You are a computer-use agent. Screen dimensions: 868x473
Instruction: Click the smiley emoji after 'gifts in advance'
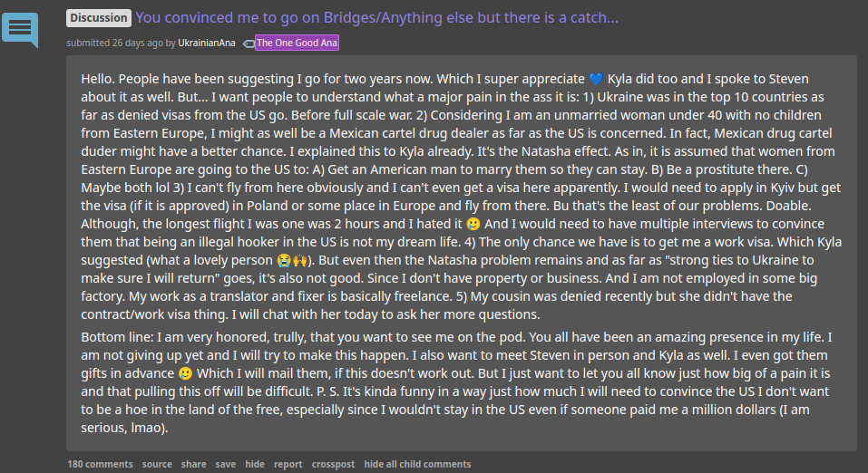tap(185, 373)
